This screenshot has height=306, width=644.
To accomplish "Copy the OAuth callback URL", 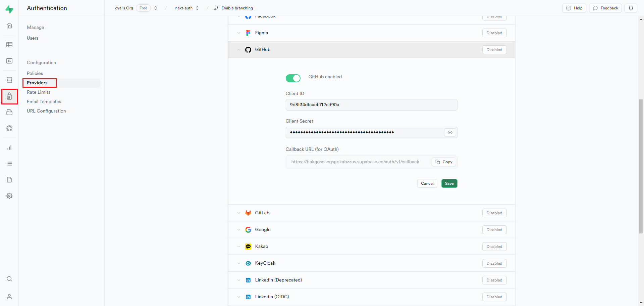I will 444,162.
